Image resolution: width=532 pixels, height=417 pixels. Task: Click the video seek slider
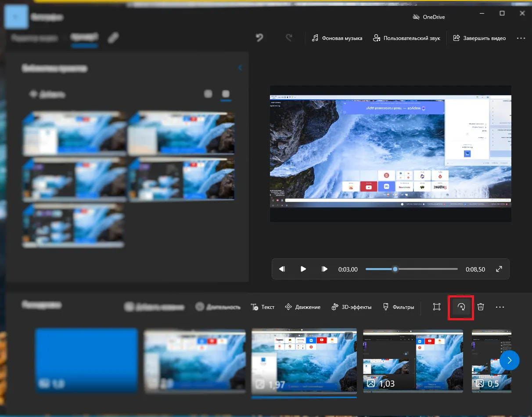[411, 269]
